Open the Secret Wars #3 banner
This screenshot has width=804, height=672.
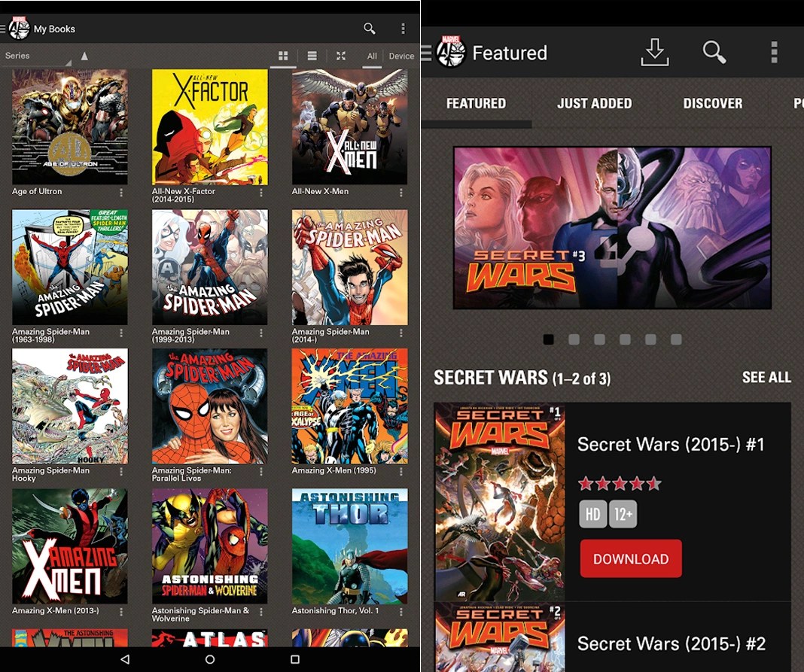(612, 228)
